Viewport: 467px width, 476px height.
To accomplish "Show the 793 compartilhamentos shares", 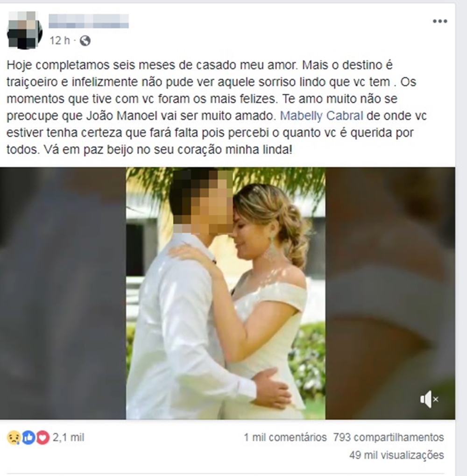I will coord(389,437).
